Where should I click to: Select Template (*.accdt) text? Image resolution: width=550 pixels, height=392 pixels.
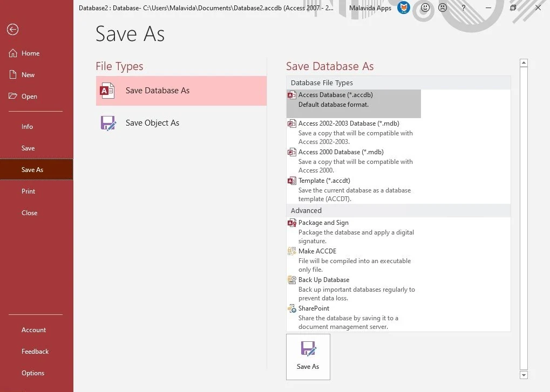(x=324, y=181)
